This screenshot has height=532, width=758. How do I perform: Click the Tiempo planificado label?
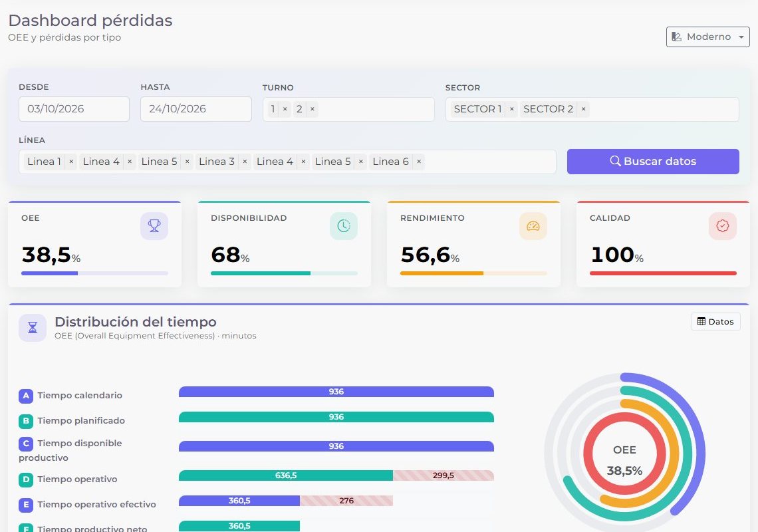pos(81,421)
